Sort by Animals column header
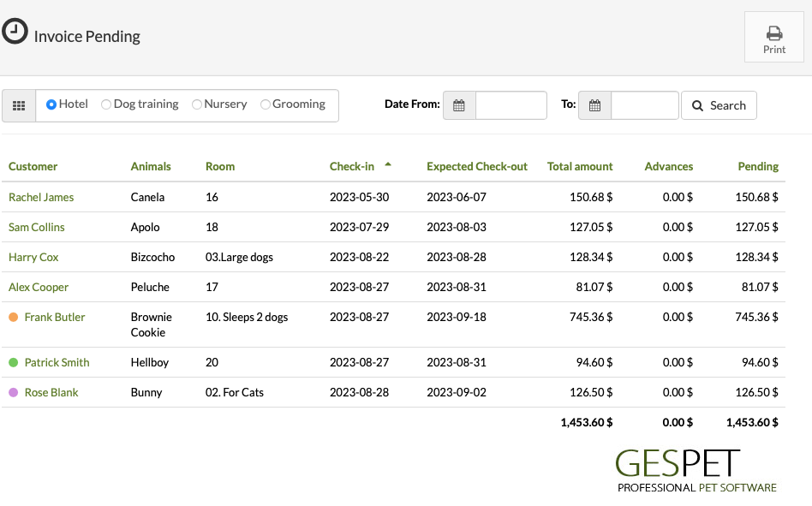The image size is (812, 506). tap(151, 167)
